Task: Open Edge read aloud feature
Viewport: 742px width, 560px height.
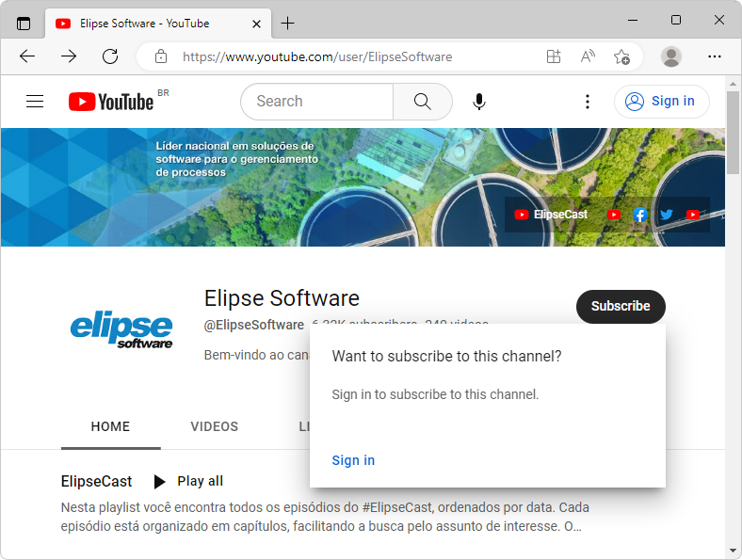Action: point(588,56)
